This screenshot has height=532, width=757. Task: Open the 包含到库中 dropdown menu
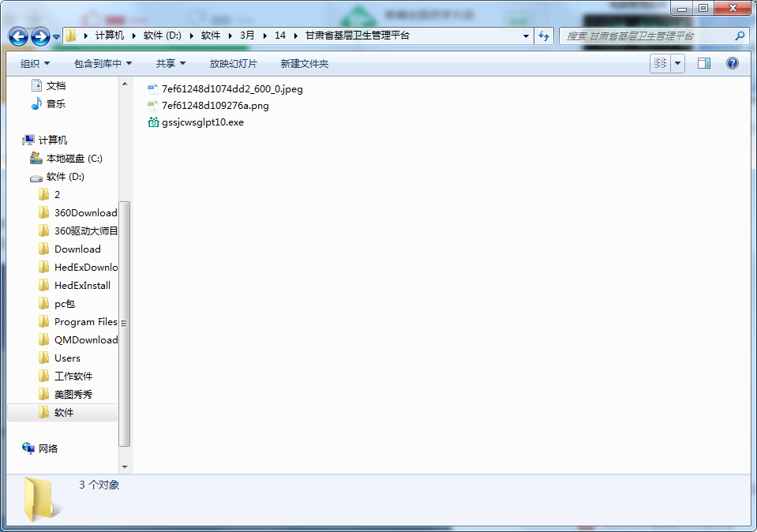[103, 64]
